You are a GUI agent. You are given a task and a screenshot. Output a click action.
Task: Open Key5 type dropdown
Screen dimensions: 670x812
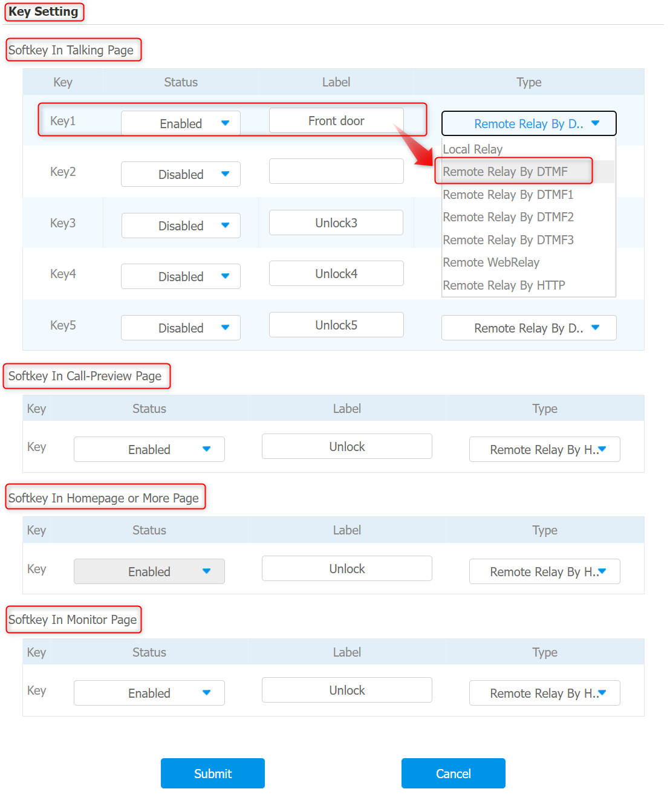pos(529,328)
